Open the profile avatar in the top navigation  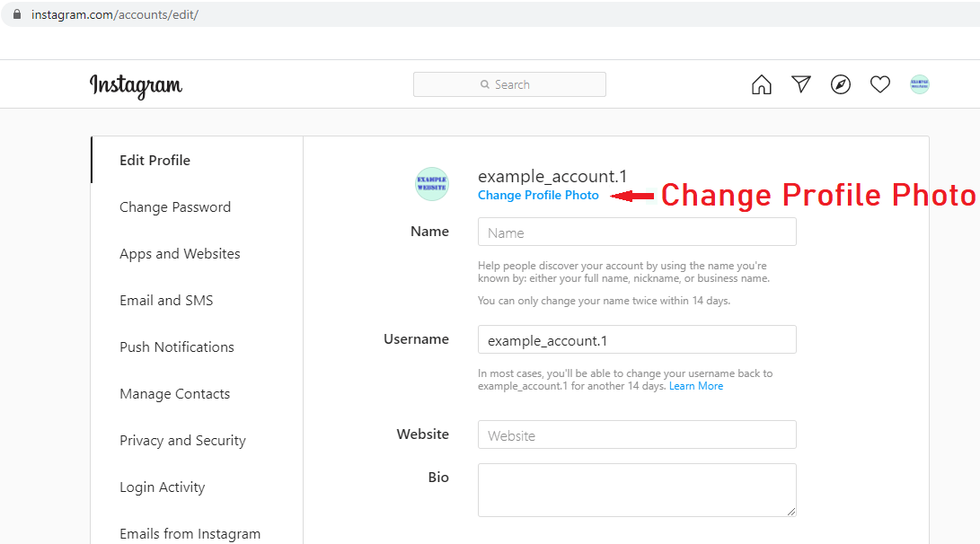920,84
